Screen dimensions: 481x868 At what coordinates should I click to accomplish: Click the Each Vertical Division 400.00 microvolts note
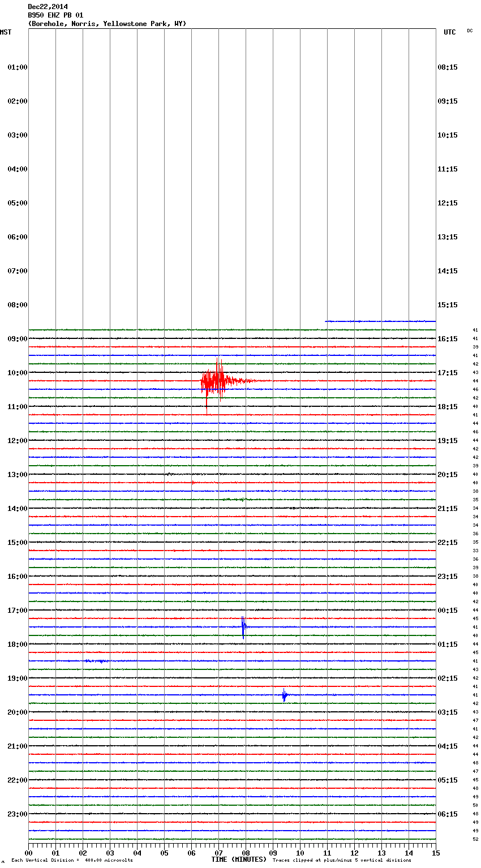pos(72,861)
